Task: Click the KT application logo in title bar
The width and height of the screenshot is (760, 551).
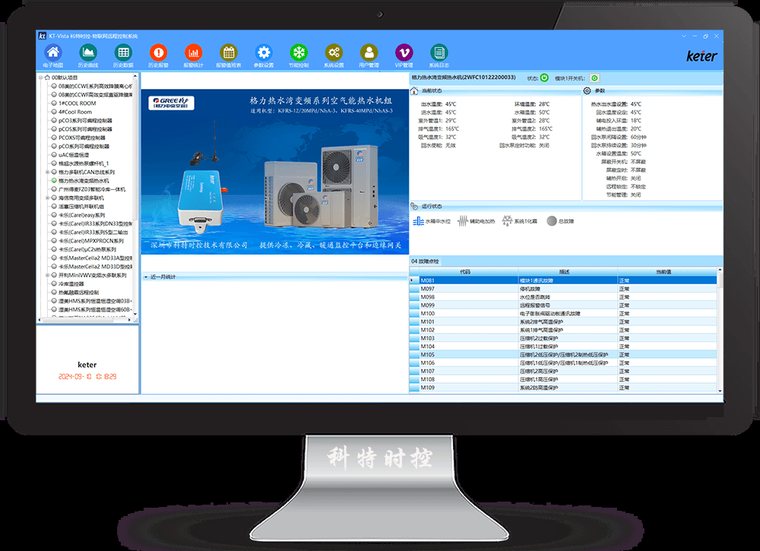Action: point(42,36)
